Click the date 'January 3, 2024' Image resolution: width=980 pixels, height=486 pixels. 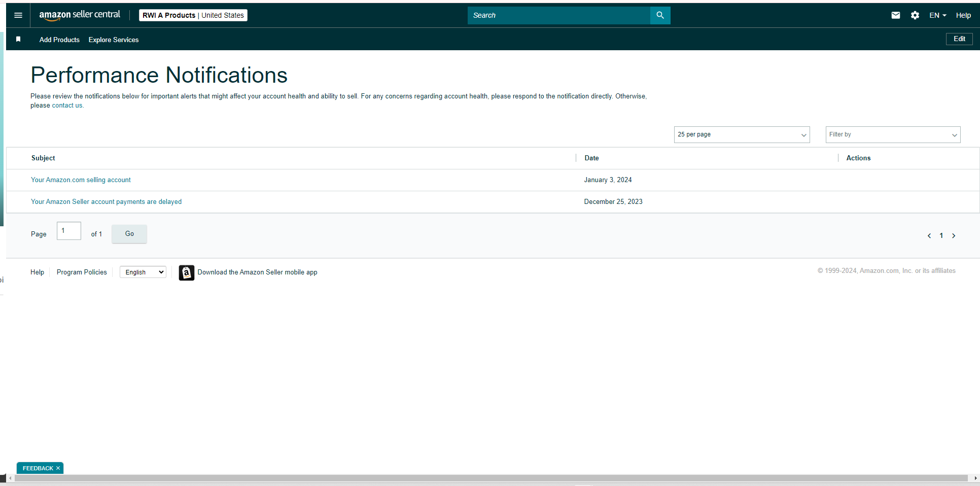click(x=608, y=180)
